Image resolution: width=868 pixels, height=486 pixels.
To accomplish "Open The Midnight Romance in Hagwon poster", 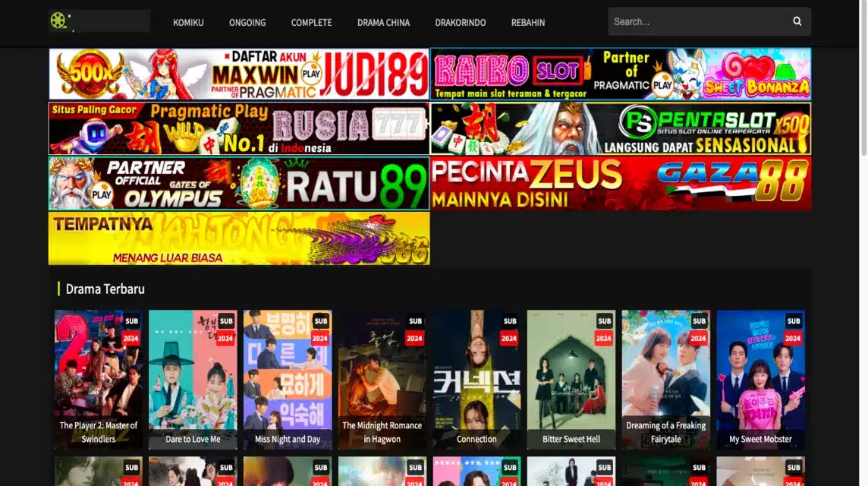I will tap(382, 380).
